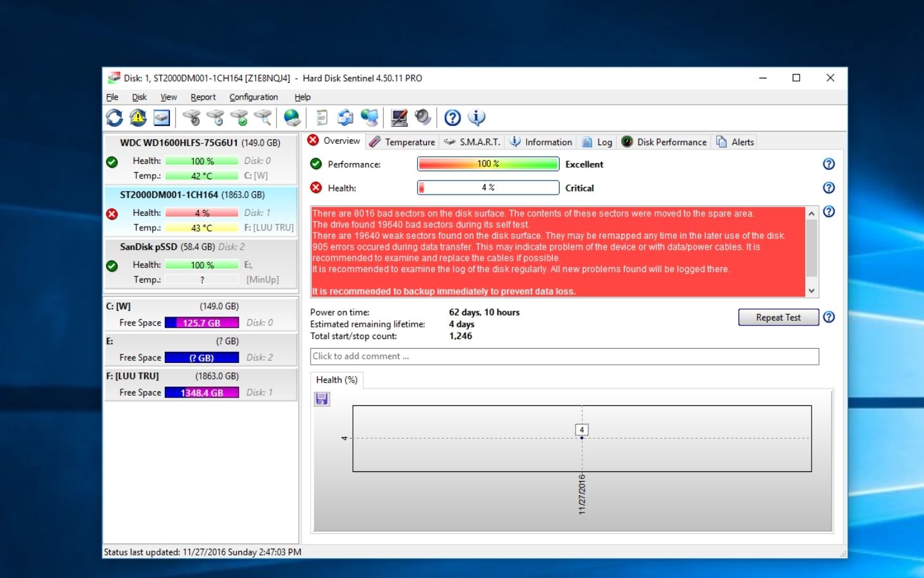Click the comment input field
Viewport: 924px width, 578px height.
(564, 356)
